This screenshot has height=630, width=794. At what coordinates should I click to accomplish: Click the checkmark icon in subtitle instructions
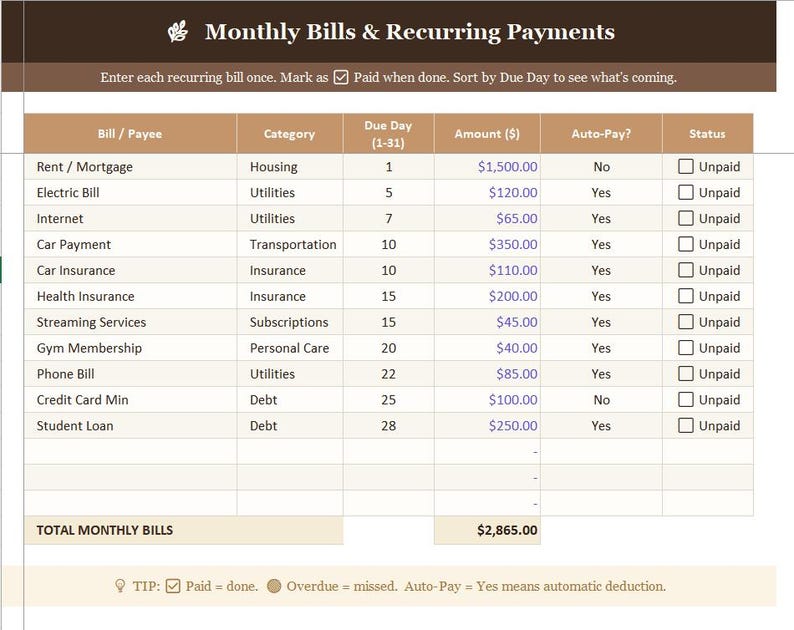click(x=341, y=77)
